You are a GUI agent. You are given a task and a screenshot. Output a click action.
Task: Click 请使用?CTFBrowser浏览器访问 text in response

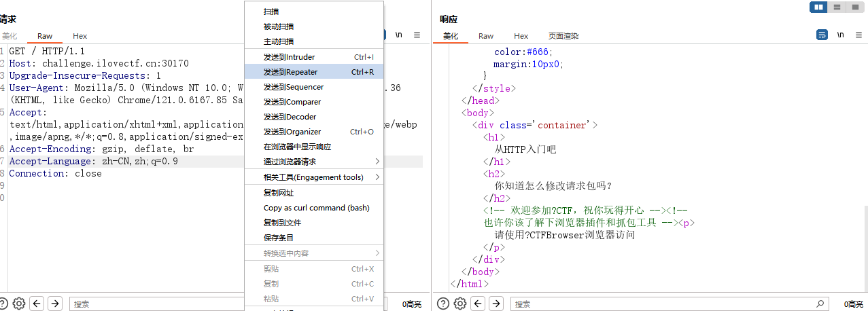[564, 235]
